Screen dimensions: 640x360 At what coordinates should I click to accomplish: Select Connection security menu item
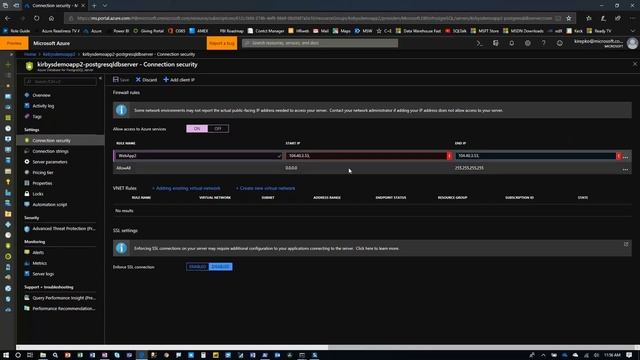(60, 140)
